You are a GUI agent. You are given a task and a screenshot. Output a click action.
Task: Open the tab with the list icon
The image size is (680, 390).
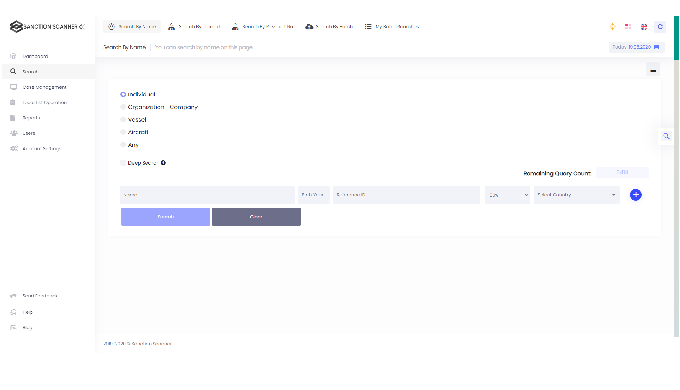tap(392, 26)
